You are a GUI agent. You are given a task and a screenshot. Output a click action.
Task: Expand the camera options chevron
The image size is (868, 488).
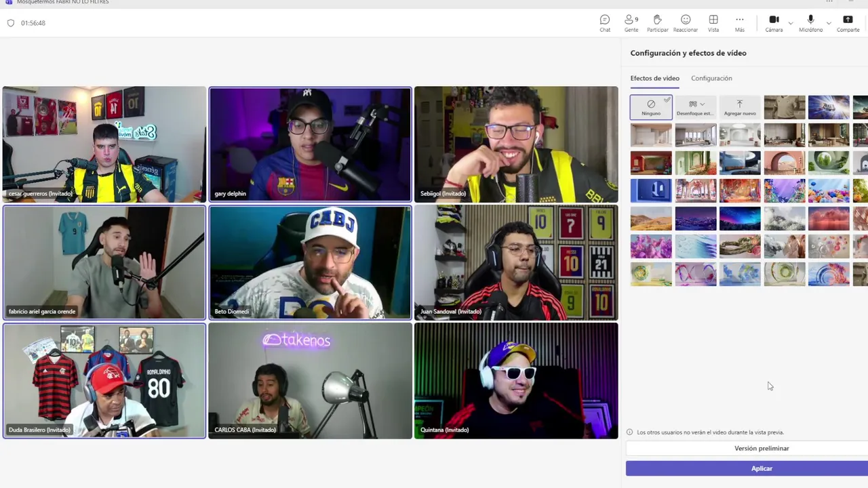click(x=791, y=23)
